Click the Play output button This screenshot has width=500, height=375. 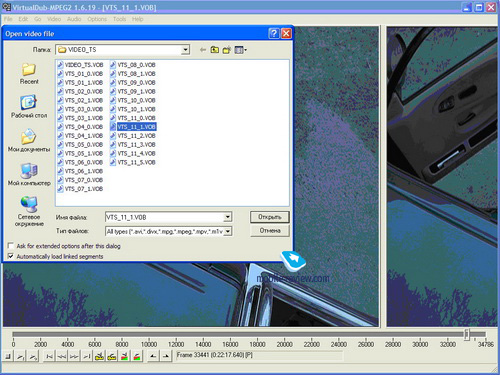pyautogui.click(x=33, y=357)
